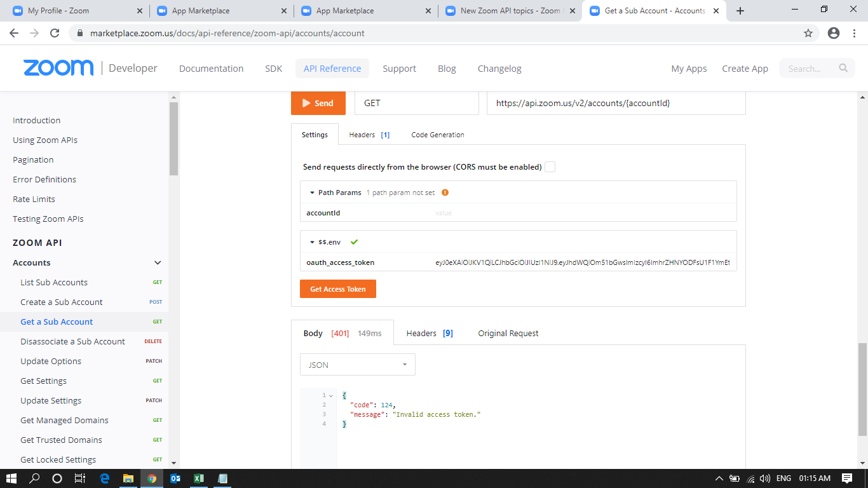
Task: Bookmark this page with the star icon
Action: (808, 33)
